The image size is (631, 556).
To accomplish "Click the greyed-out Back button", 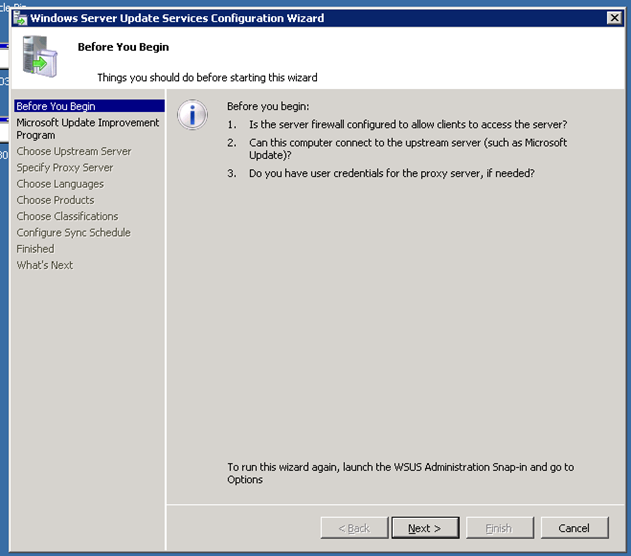I will 354,528.
